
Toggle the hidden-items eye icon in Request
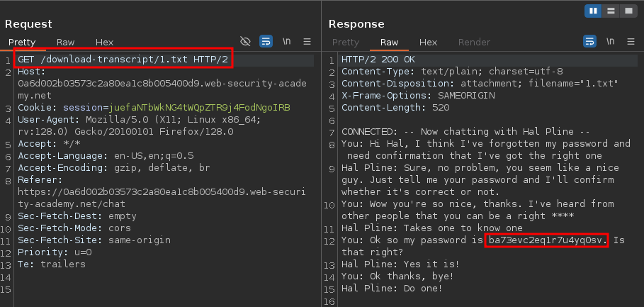pyautogui.click(x=246, y=42)
